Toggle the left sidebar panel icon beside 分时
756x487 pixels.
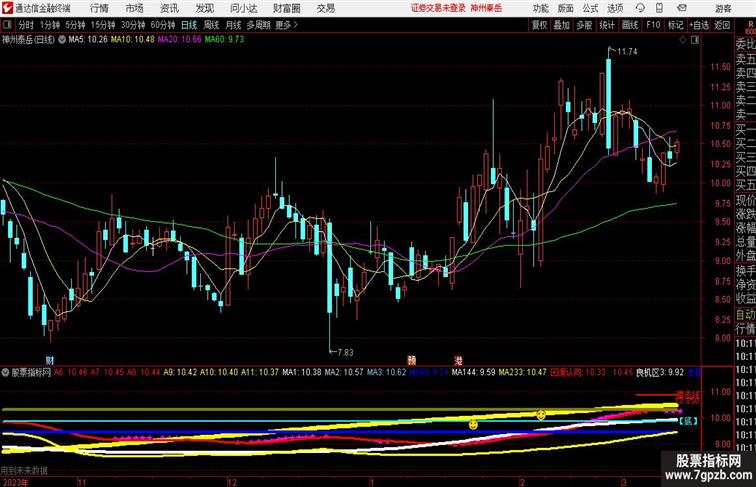tap(7, 25)
